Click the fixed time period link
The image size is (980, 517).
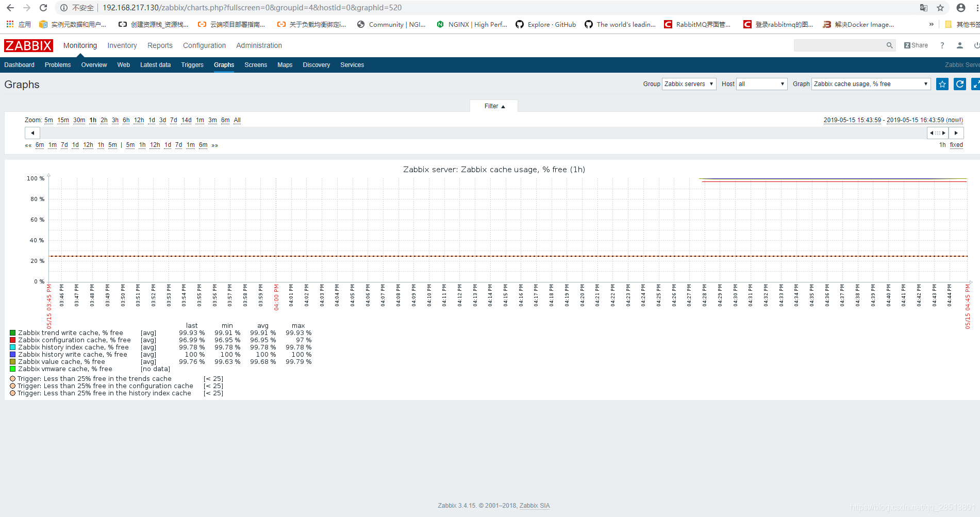point(956,145)
